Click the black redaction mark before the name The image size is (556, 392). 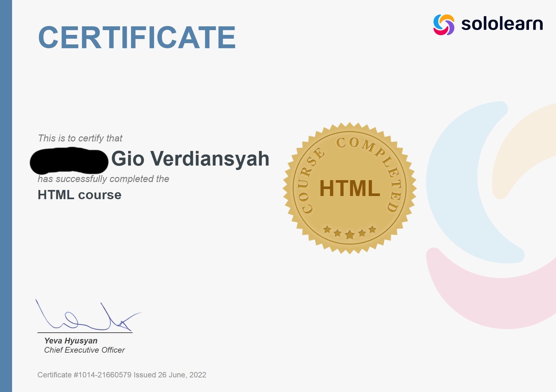(69, 161)
